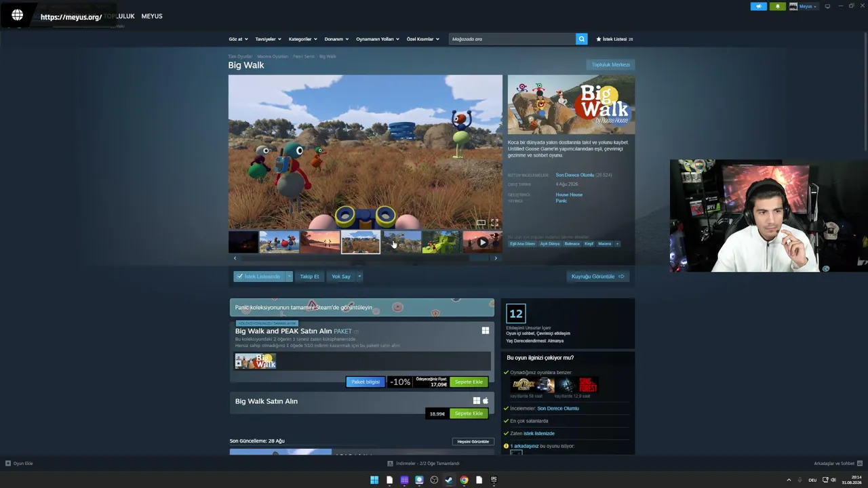Expand the wishlist button dropdown arrow
This screenshot has height=488, width=868.
coord(289,277)
